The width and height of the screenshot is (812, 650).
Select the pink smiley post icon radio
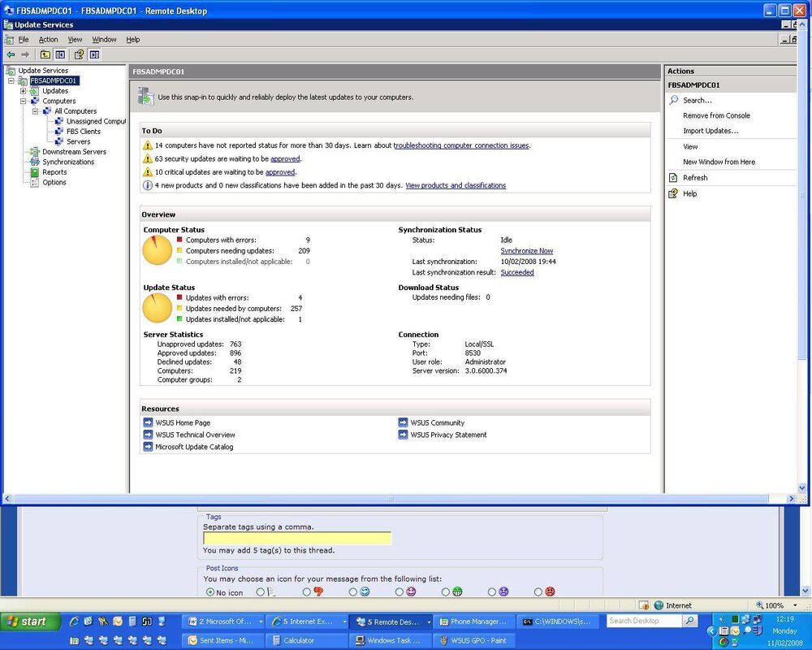coord(400,592)
